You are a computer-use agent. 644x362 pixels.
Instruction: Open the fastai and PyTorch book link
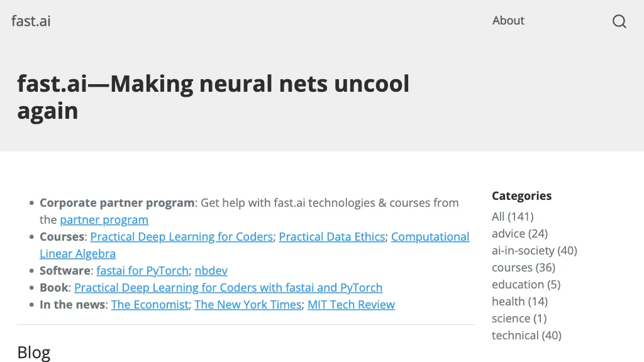coord(228,288)
